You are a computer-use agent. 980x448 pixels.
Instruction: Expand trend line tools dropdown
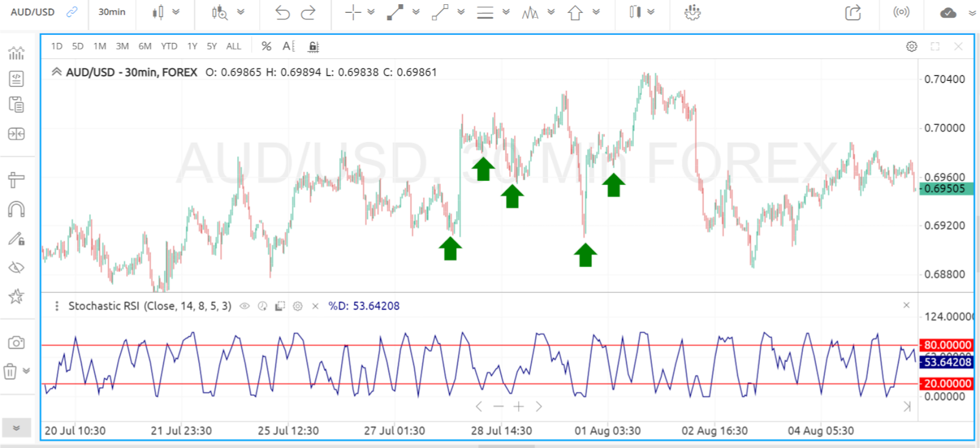pyautogui.click(x=417, y=12)
